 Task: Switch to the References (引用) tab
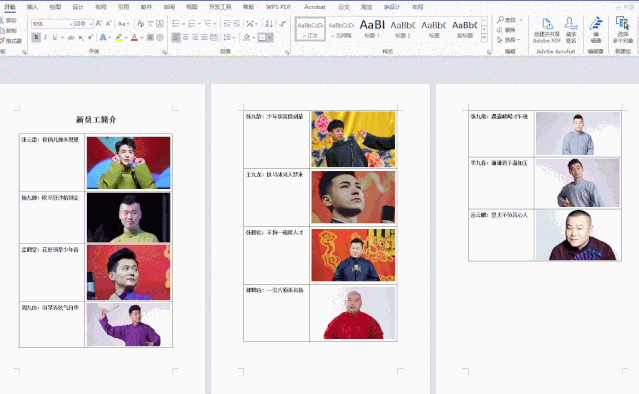tap(123, 7)
